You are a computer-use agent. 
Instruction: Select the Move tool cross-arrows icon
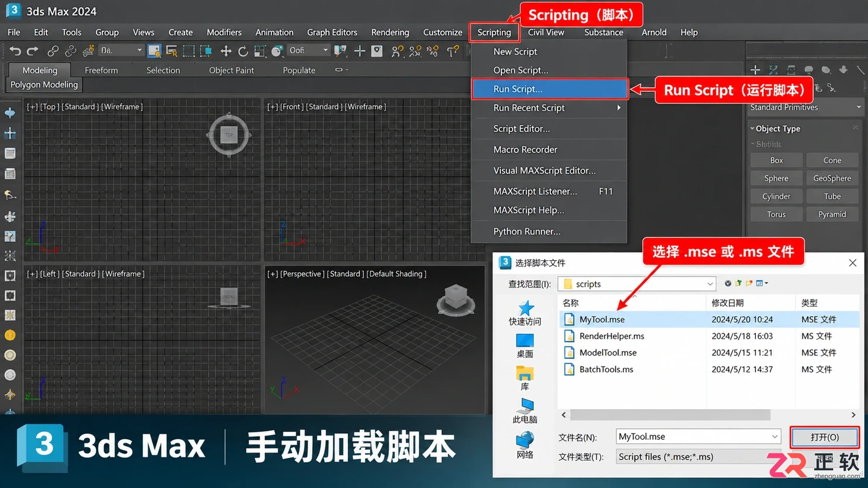(226, 51)
